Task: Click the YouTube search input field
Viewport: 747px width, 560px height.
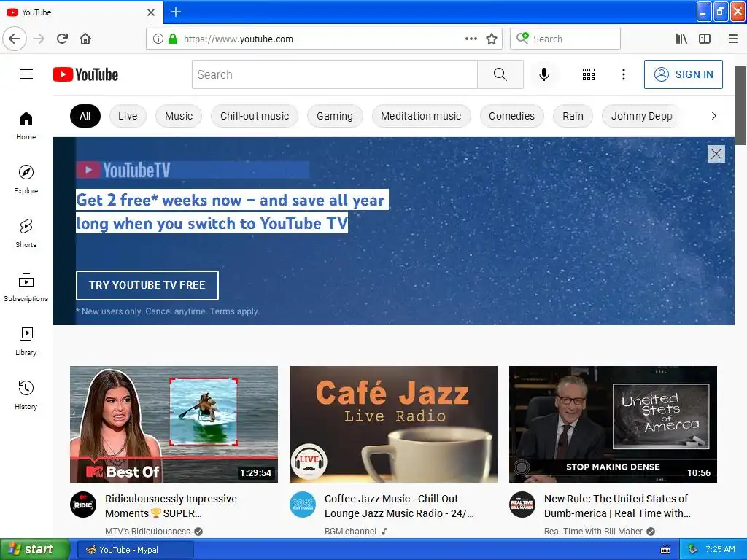Action: 334,74
